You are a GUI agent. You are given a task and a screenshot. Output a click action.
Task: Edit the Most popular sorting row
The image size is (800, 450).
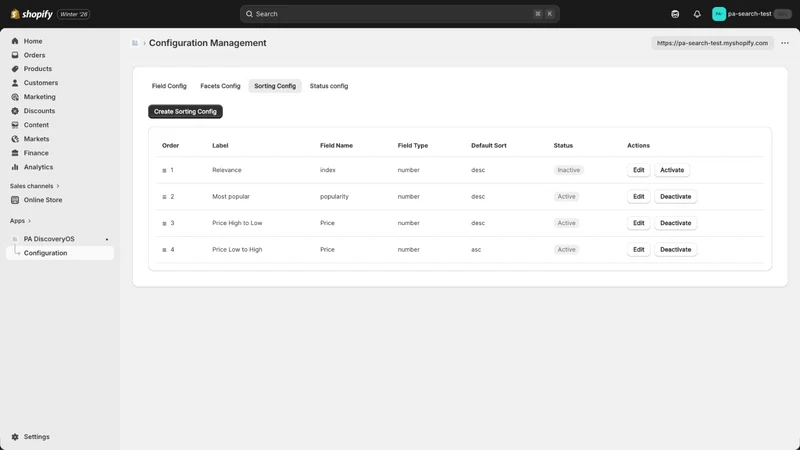[x=638, y=196]
